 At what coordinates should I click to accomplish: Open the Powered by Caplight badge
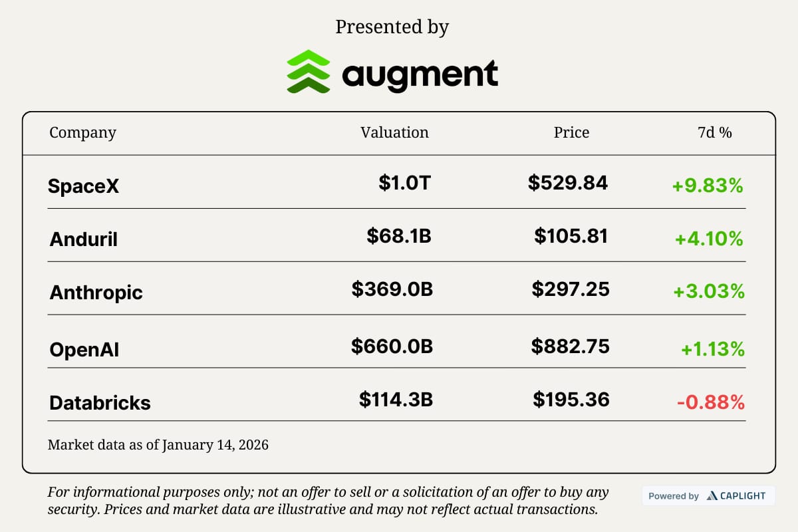[708, 495]
